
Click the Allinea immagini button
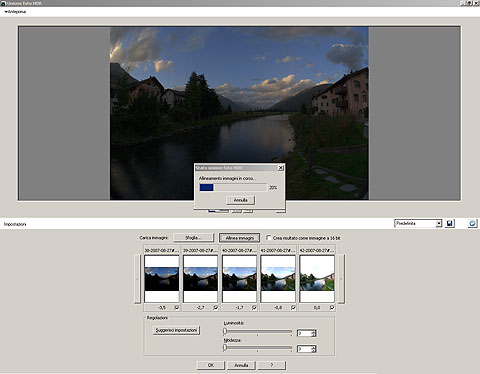(239, 238)
